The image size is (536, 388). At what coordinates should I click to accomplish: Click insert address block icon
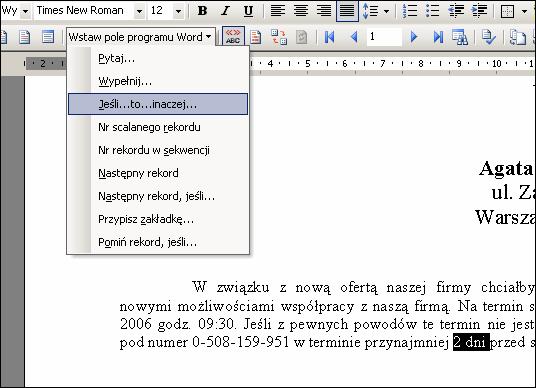(25, 37)
